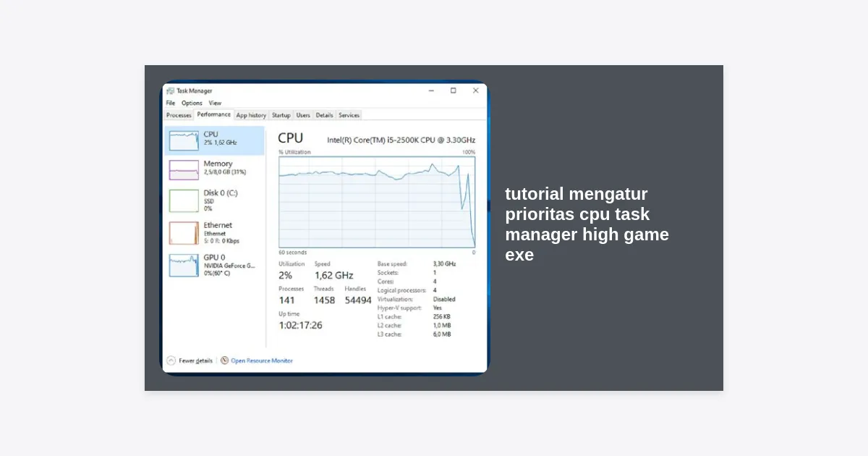This screenshot has height=456, width=868.
Task: Switch to the Services tab
Action: 349,115
